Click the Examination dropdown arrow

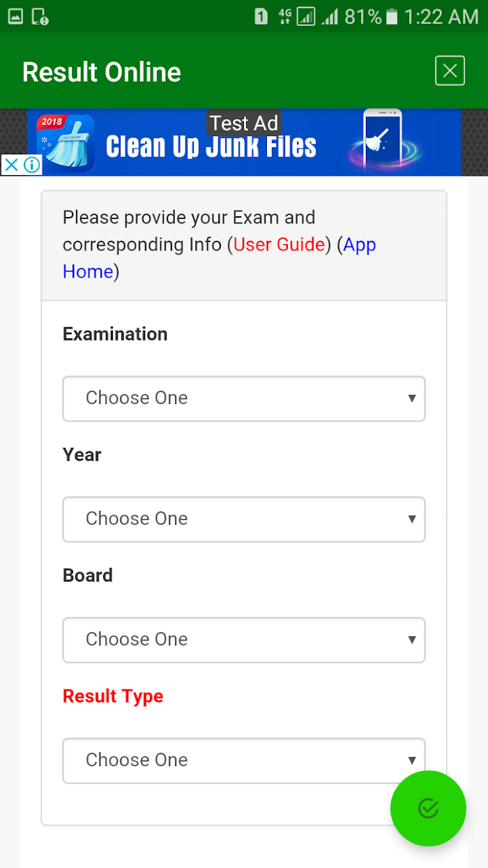click(412, 398)
